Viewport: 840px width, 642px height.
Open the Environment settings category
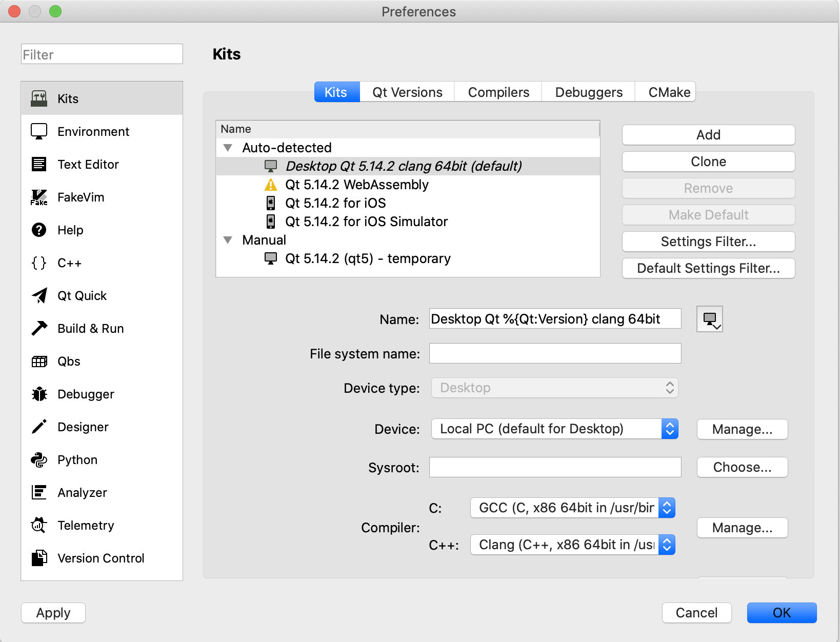pyautogui.click(x=102, y=131)
